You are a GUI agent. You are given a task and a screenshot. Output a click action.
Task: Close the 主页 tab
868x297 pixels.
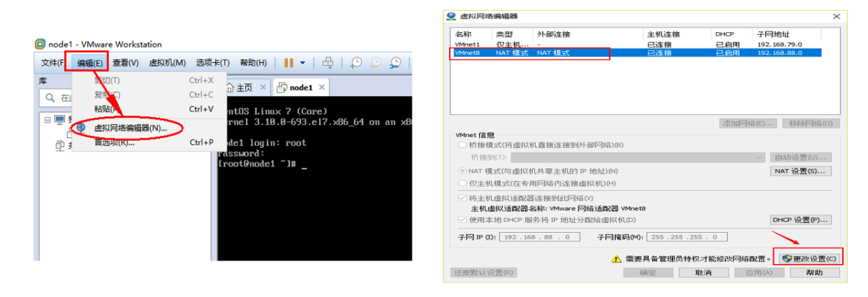click(263, 87)
